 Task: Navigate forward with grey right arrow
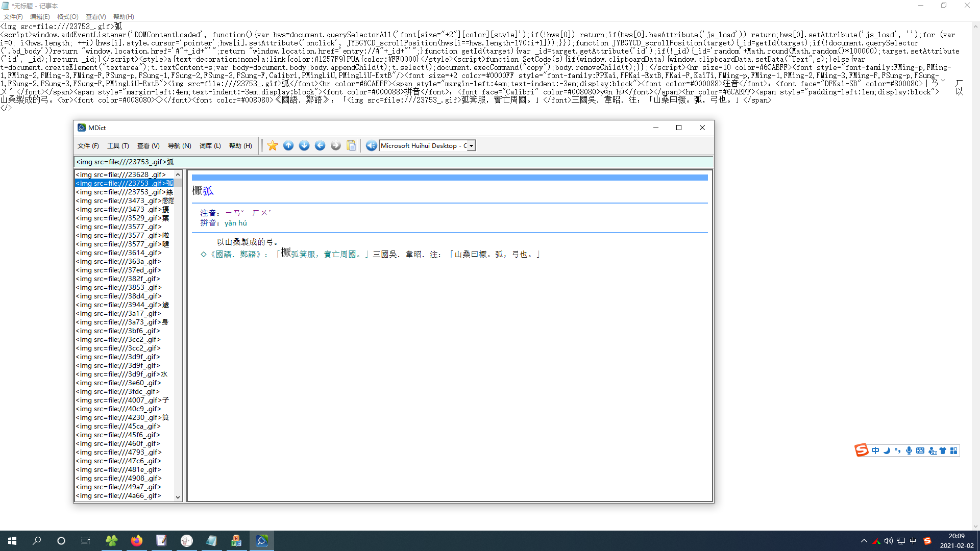pyautogui.click(x=335, y=146)
